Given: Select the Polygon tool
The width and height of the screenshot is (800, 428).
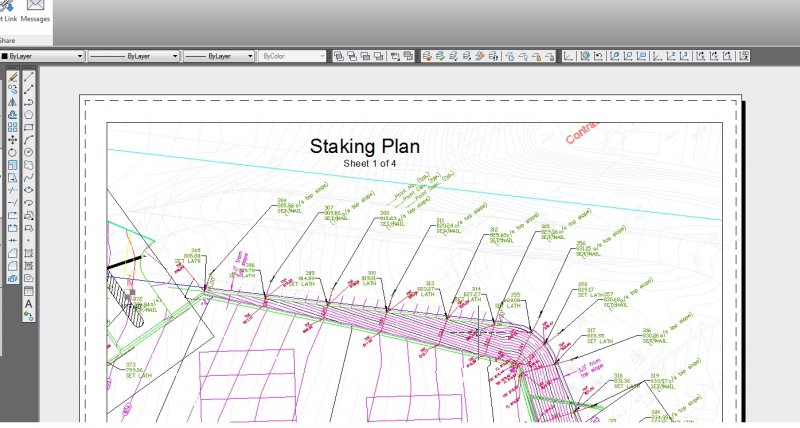Looking at the screenshot, I should click(29, 115).
